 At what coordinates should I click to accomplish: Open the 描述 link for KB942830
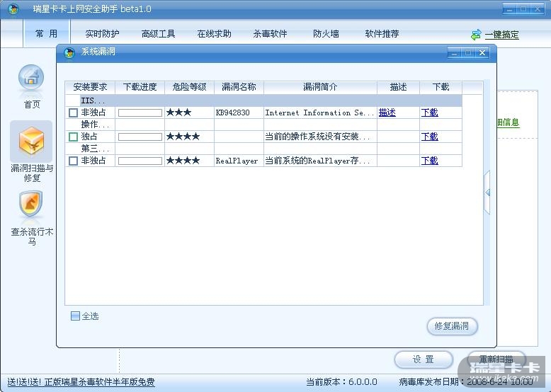tap(387, 113)
